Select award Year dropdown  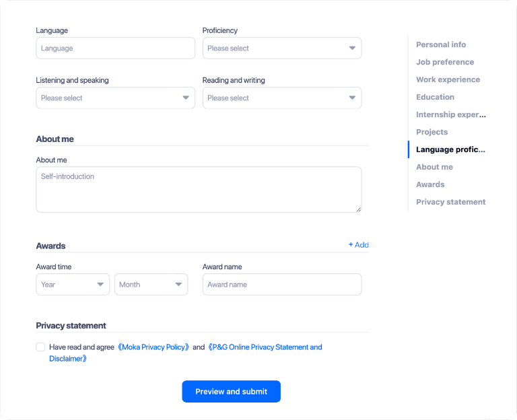point(73,285)
